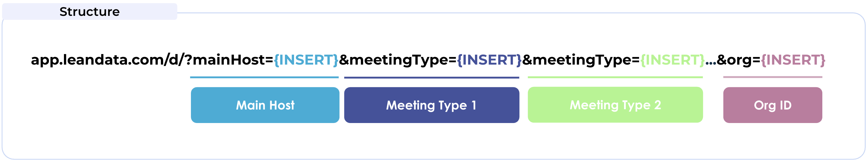The height and width of the screenshot is (165, 868).
Task: Click the first &meetingType= parameter text
Action: coord(397,60)
